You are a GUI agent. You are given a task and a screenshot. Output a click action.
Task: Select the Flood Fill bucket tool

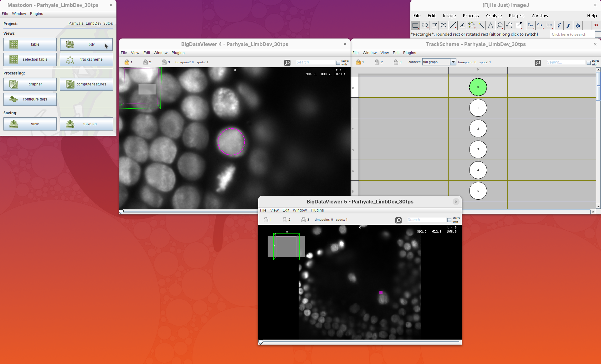578,25
